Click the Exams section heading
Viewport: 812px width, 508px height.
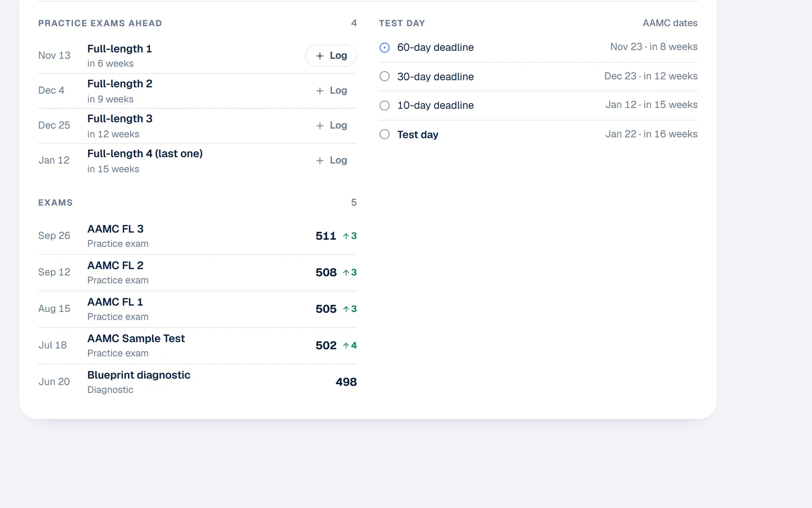click(x=55, y=203)
